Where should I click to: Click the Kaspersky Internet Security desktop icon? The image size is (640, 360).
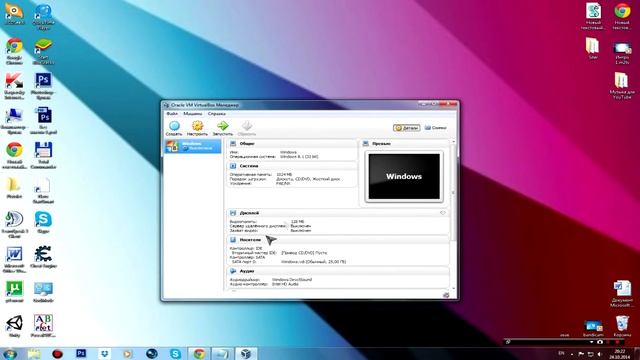[x=14, y=86]
